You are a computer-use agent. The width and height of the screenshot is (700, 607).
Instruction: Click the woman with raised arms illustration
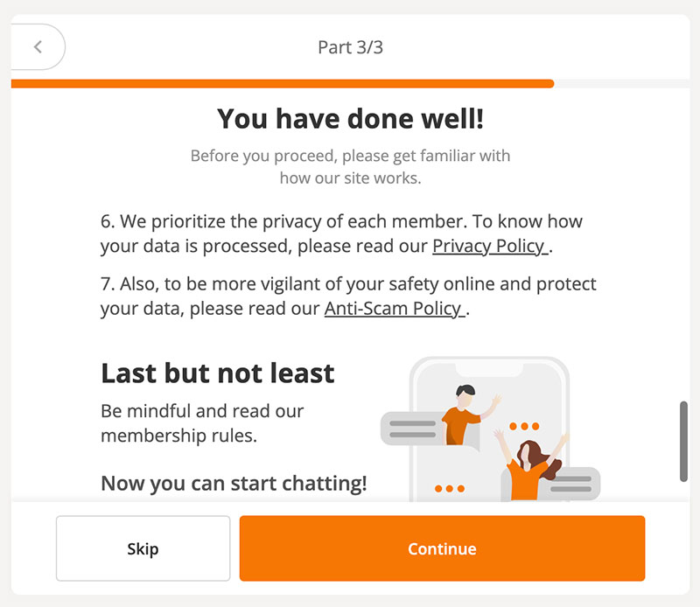coord(530,465)
